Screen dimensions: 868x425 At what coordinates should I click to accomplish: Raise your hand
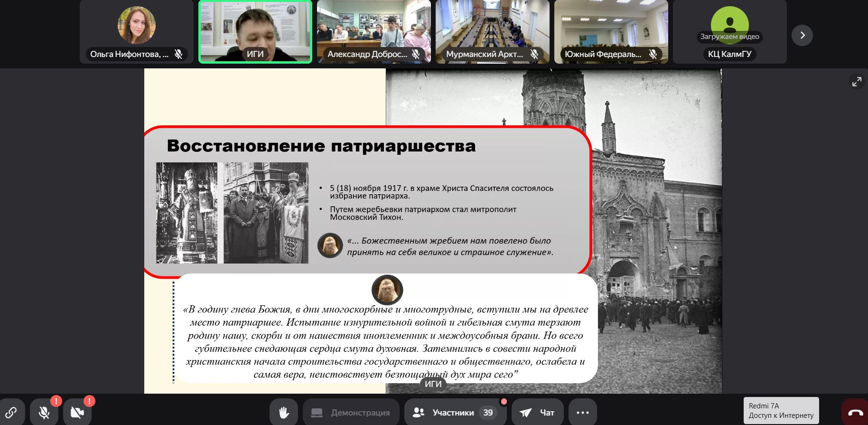[284, 412]
